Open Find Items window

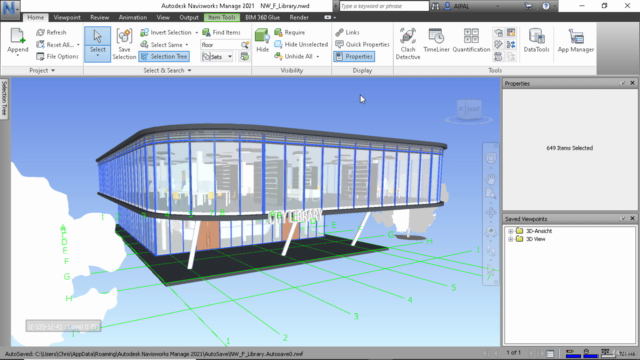222,32
